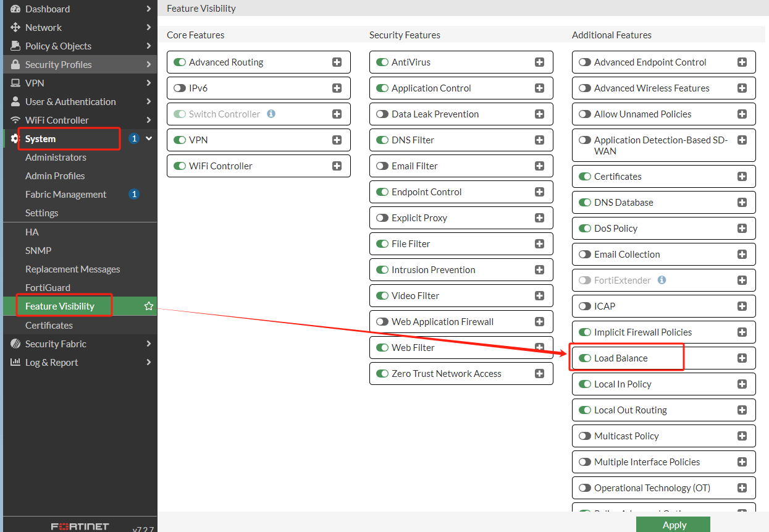
Task: Click the Fabric Management notification badge
Action: click(x=133, y=195)
